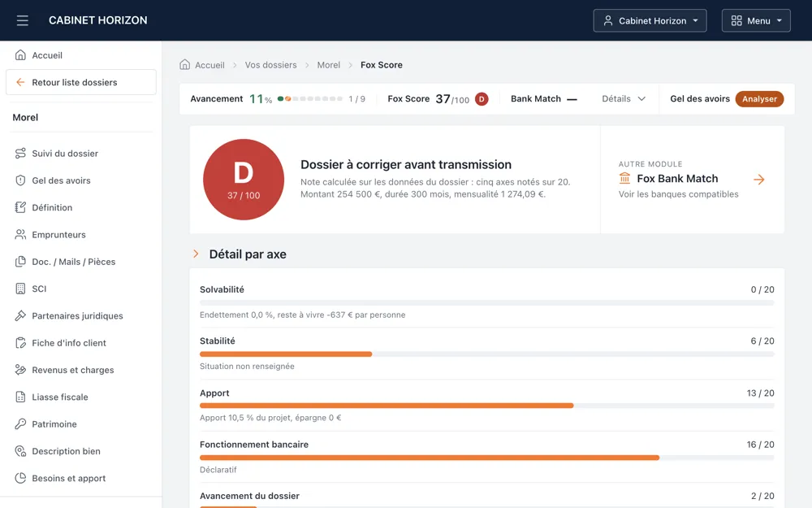Open the hamburger navigation menu

22,20
